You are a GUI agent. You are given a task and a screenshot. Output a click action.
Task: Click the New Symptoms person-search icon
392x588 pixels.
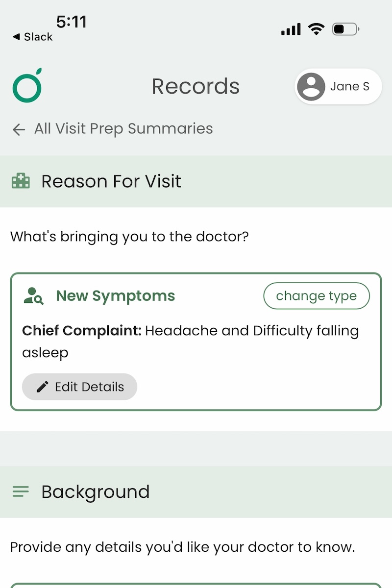pos(33,296)
